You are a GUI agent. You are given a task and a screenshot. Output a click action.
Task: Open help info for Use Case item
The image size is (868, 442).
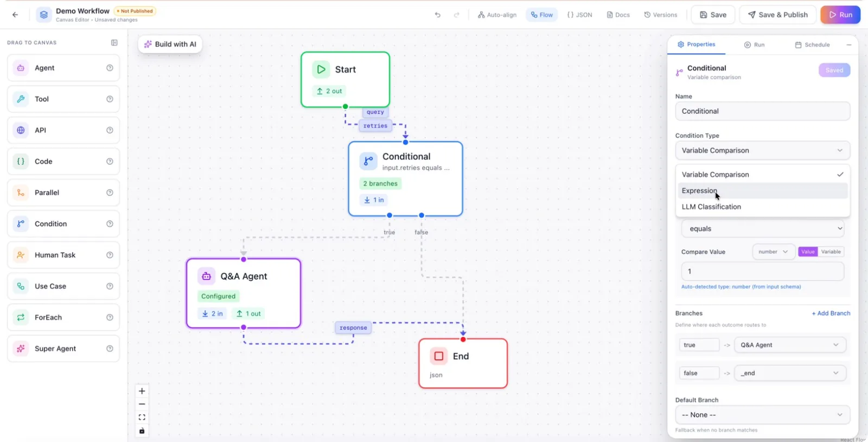pyautogui.click(x=110, y=286)
